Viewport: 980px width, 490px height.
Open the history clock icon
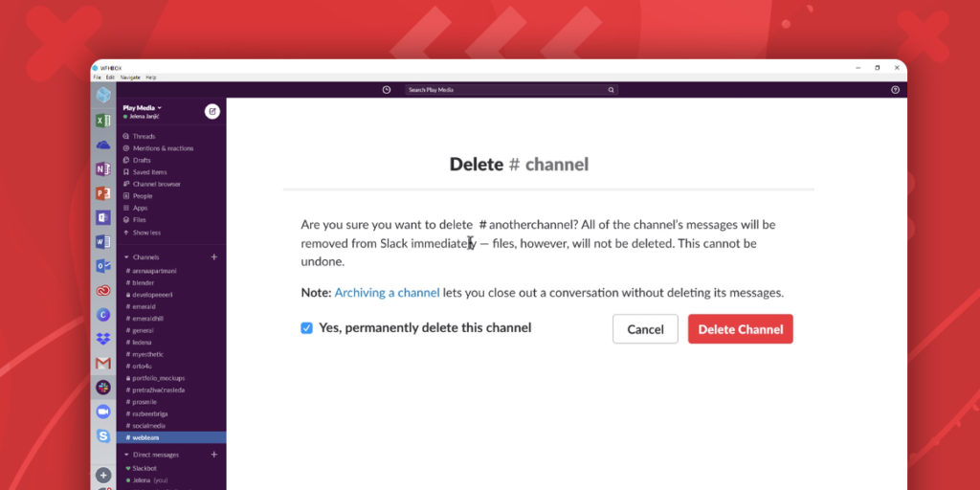(x=387, y=90)
